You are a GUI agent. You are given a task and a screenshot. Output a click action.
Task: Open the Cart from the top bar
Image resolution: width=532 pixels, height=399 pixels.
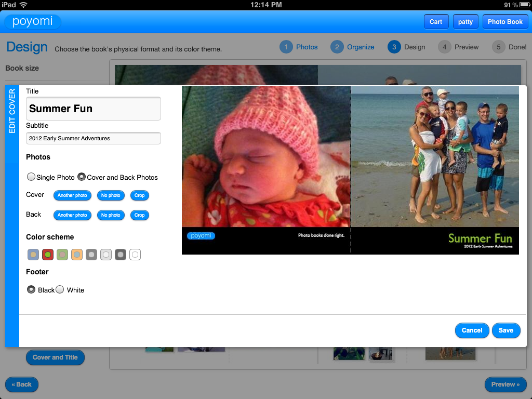click(436, 22)
